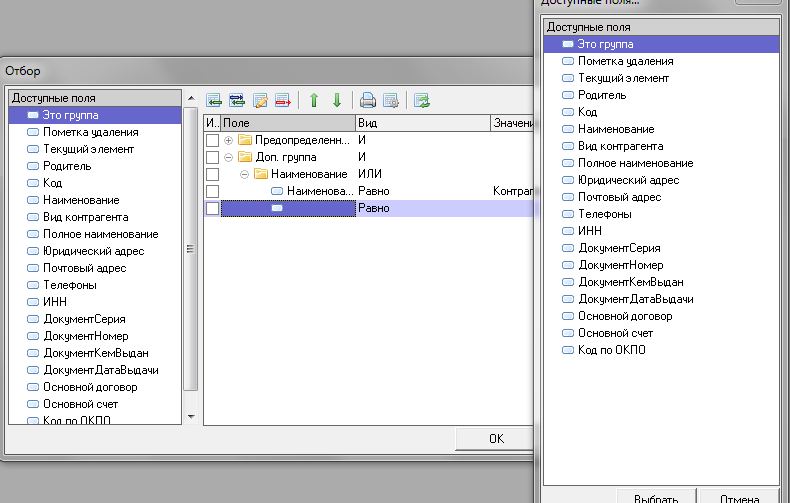The height and width of the screenshot is (503, 790).
Task: Click the add filter item icon
Action: click(x=213, y=100)
